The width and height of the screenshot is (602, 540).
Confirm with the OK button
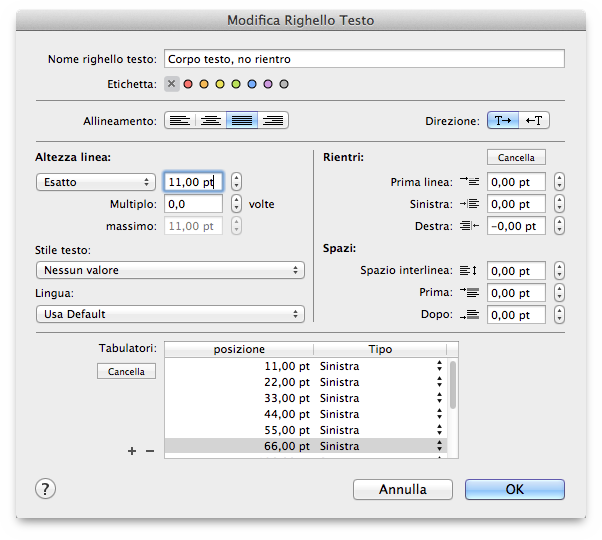click(x=515, y=489)
